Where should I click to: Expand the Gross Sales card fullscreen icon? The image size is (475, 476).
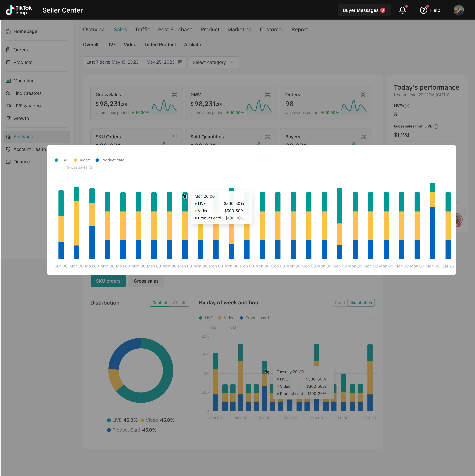174,95
